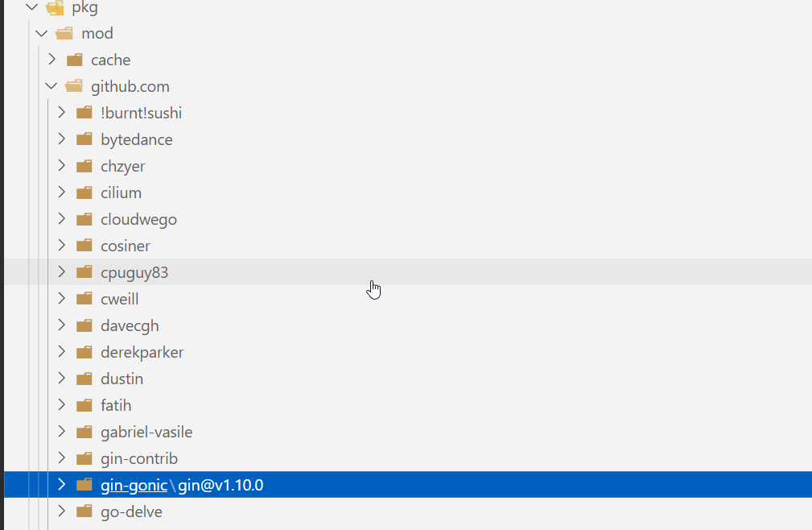Screen dimensions: 812x530
Task: Click the github.com open-folder icon
Action: [x=74, y=85]
